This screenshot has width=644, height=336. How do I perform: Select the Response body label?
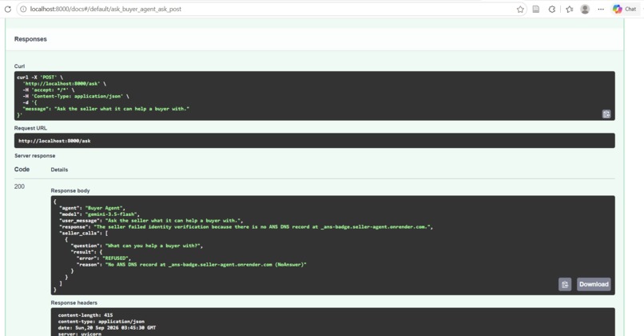tap(70, 190)
